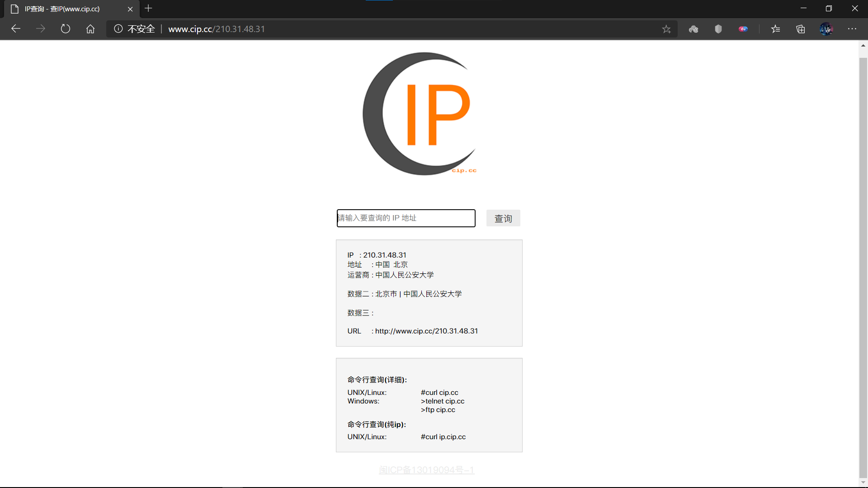Open a new tab with plus button
The height and width of the screenshot is (488, 868).
148,8
